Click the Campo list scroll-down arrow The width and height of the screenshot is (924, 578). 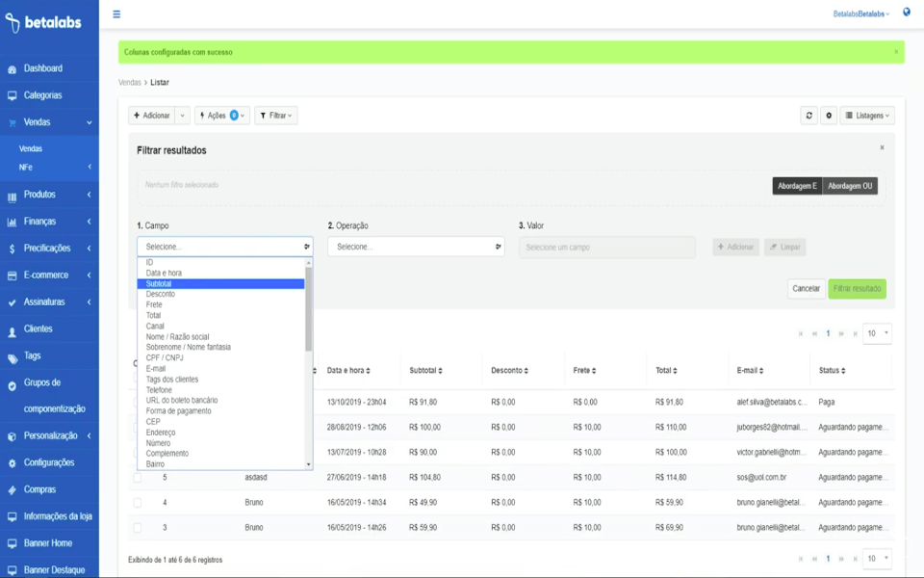(x=308, y=464)
